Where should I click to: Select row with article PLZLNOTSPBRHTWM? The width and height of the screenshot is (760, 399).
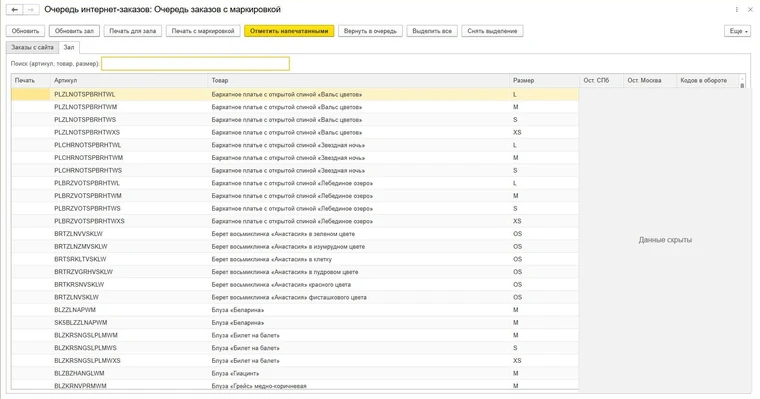(x=295, y=107)
